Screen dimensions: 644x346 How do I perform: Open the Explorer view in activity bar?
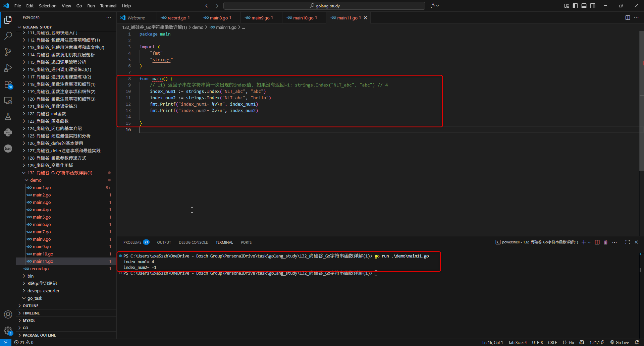pos(8,20)
